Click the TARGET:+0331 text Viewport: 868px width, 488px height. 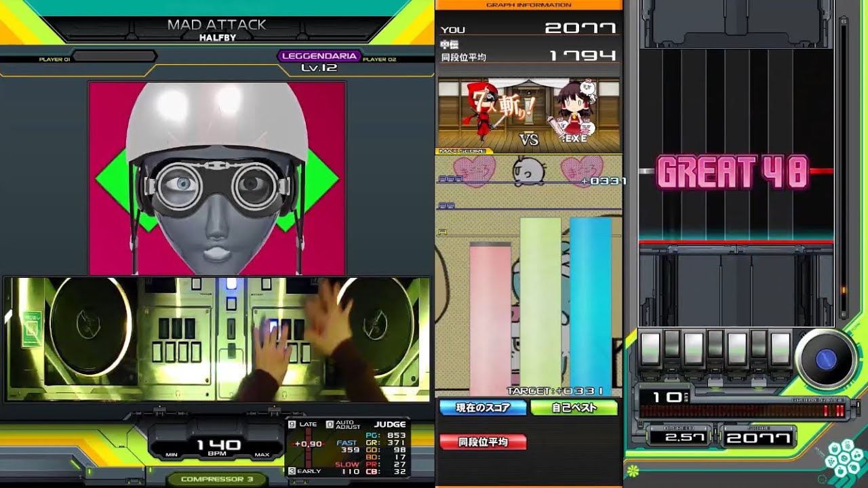point(555,391)
